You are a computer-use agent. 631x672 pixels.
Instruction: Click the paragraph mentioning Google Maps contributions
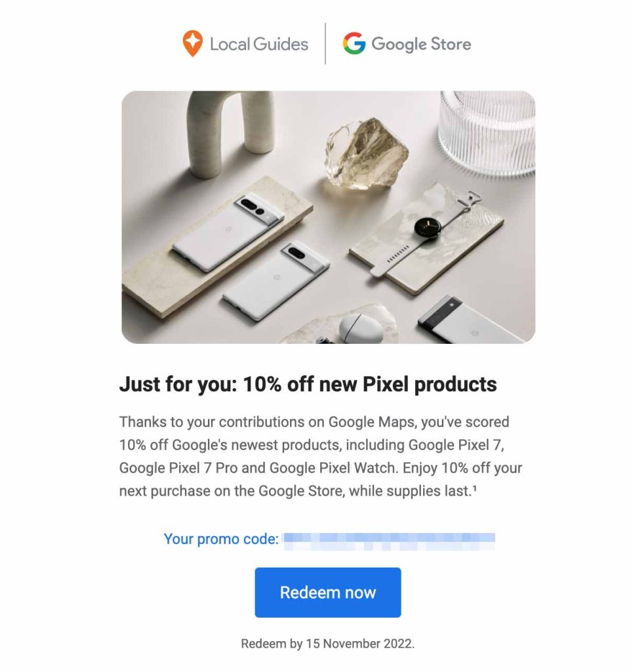point(321,457)
